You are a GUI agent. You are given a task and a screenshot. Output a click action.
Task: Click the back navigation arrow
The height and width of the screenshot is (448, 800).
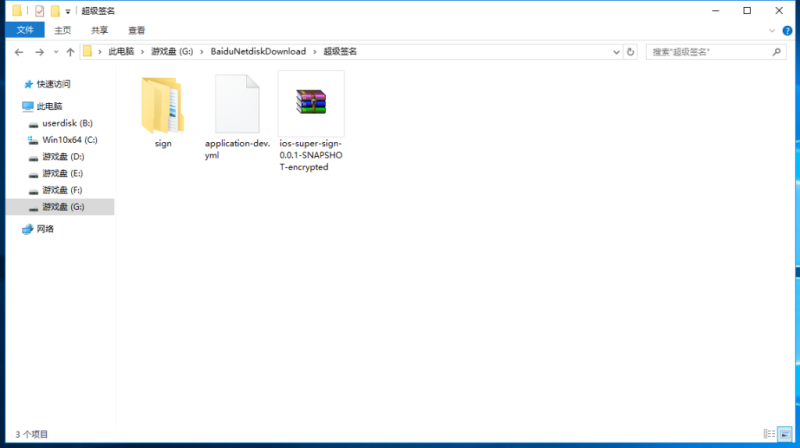point(18,51)
